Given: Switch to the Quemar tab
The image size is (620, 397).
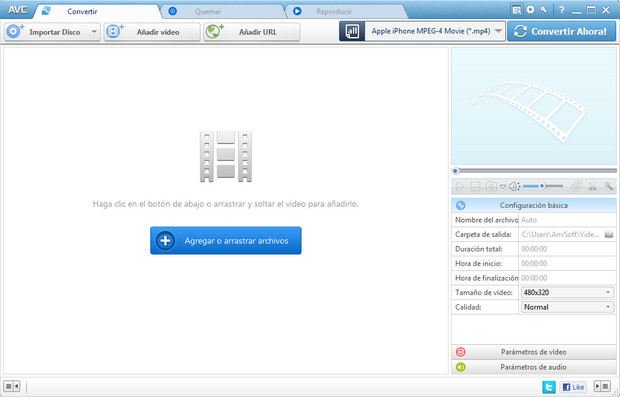Looking at the screenshot, I should pos(207,11).
